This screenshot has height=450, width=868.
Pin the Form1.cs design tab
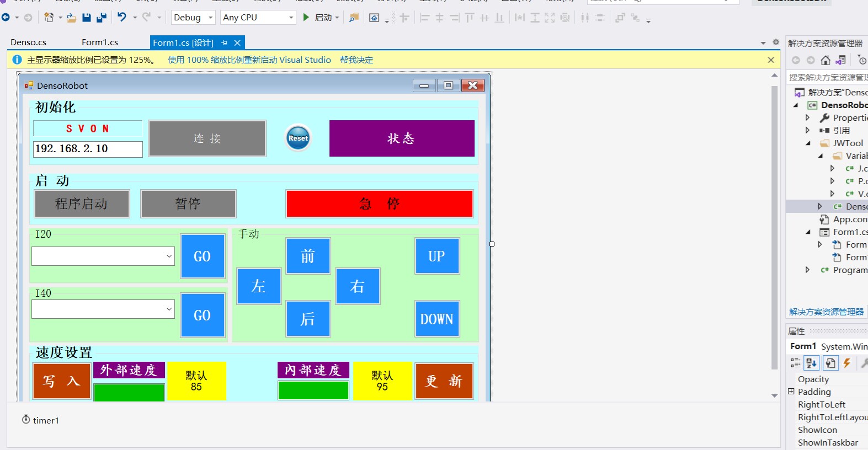[224, 42]
